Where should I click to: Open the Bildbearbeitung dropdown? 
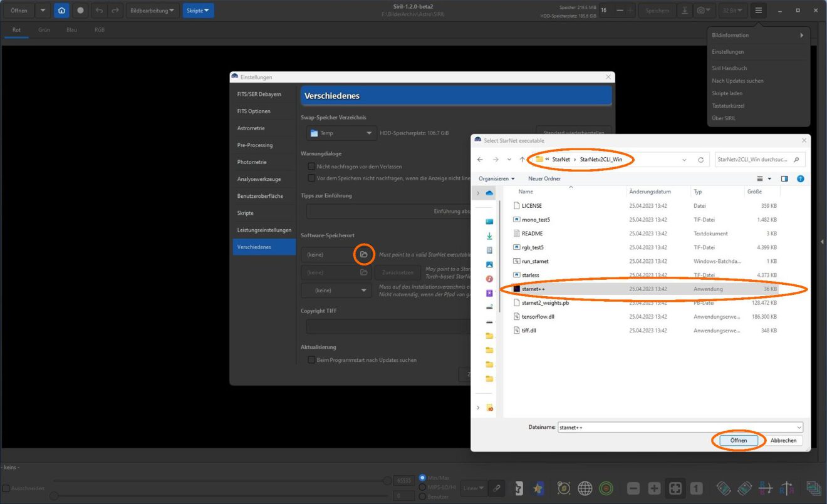coord(153,11)
